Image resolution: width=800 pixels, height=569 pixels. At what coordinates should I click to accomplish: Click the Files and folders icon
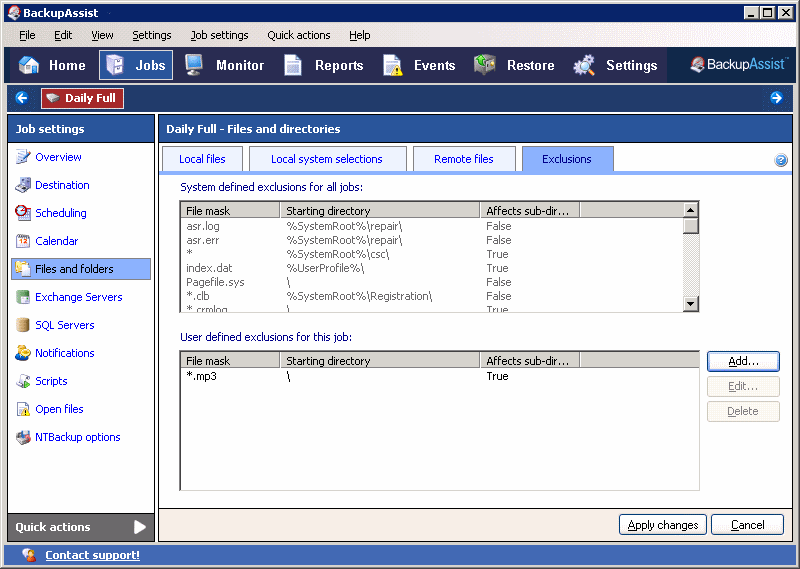pos(23,268)
